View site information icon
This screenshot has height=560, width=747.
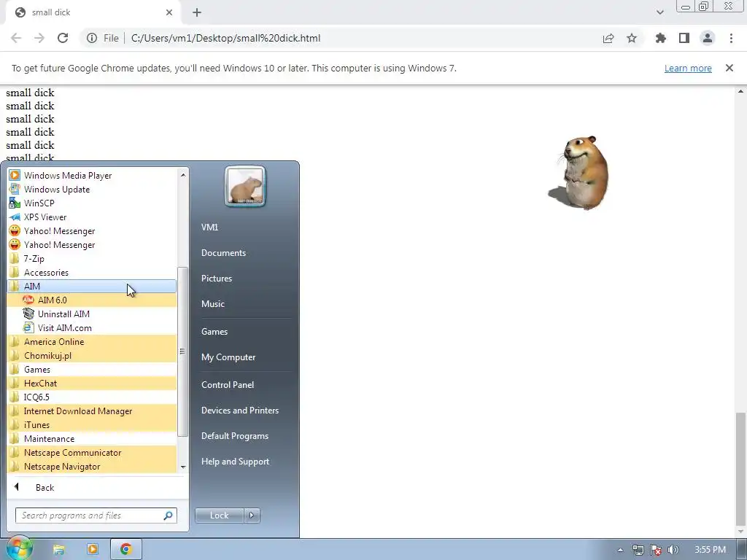[x=92, y=38]
